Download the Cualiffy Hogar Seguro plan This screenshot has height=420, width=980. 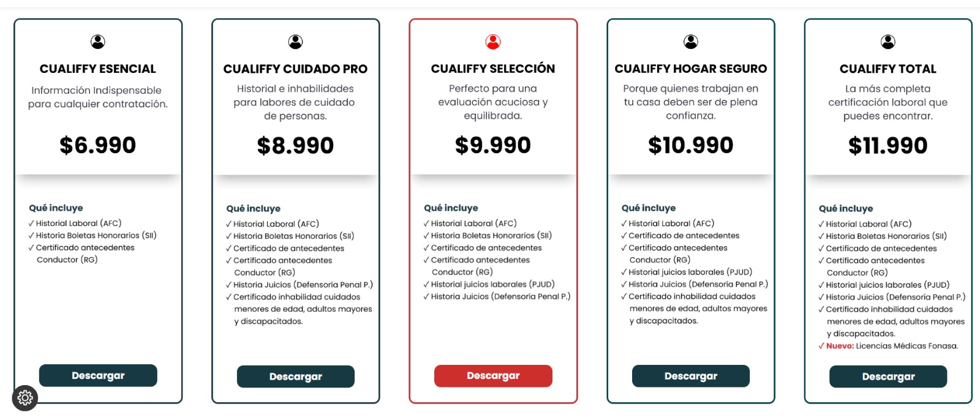(x=691, y=376)
